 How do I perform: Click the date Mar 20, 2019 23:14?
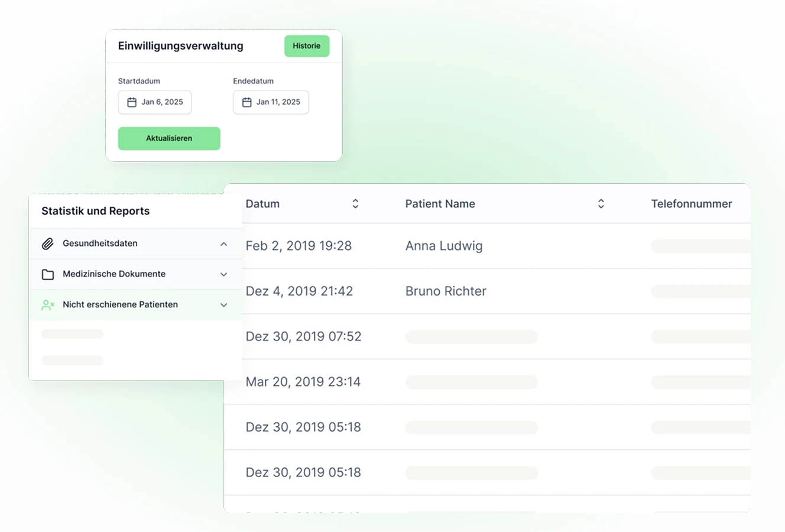pyautogui.click(x=303, y=382)
